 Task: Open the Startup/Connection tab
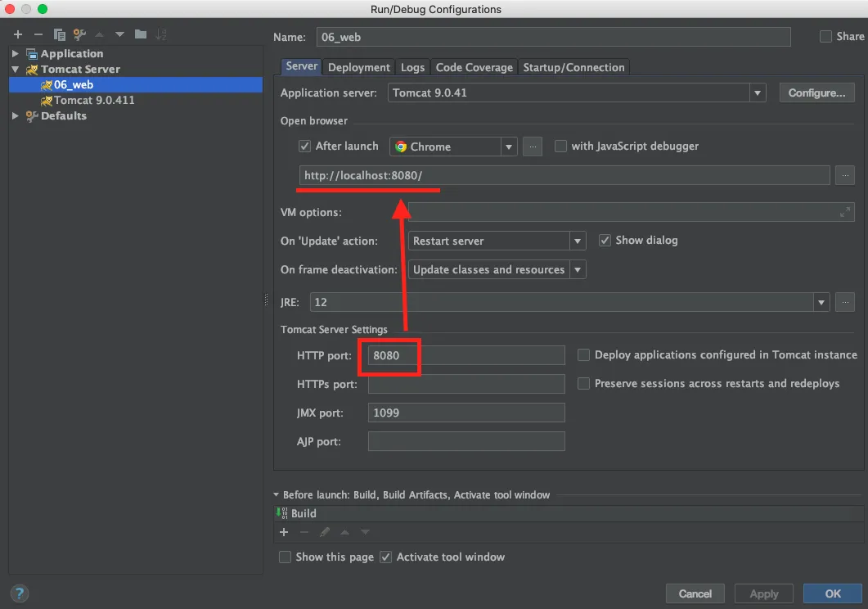point(573,67)
